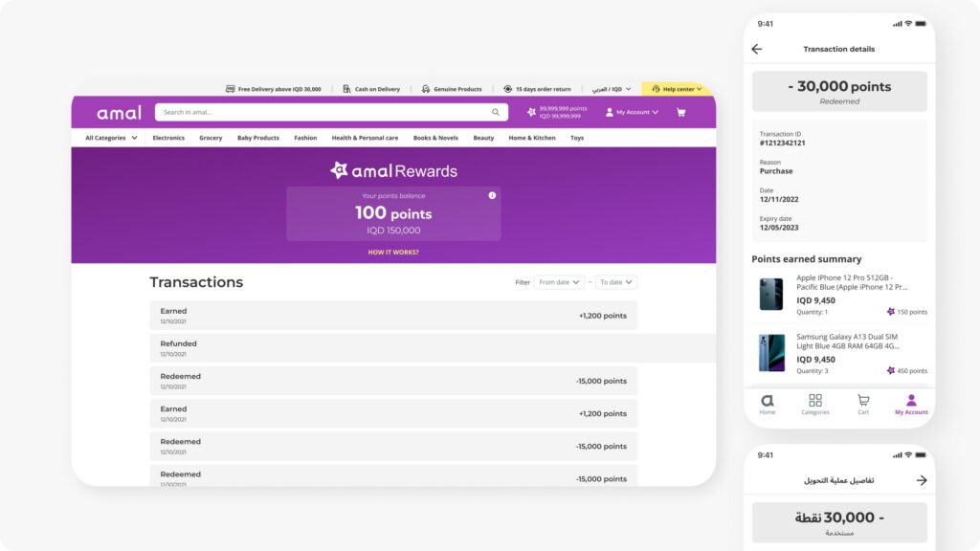Viewport: 980px width, 551px height.
Task: Click the 99,999,999 points balance text in header
Action: pyautogui.click(x=563, y=109)
